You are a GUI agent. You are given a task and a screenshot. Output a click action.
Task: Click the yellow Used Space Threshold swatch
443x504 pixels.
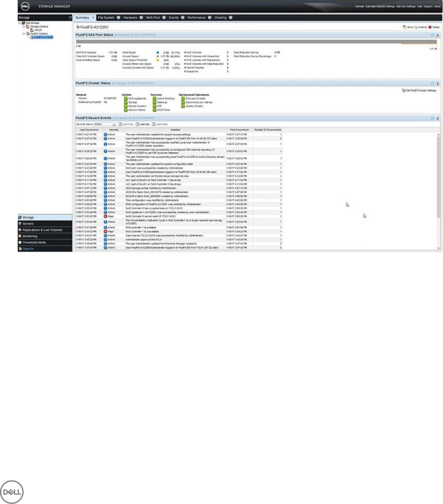(x=158, y=60)
